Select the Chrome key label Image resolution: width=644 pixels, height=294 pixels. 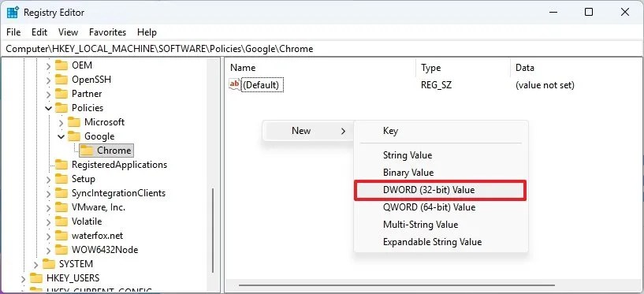click(x=114, y=151)
